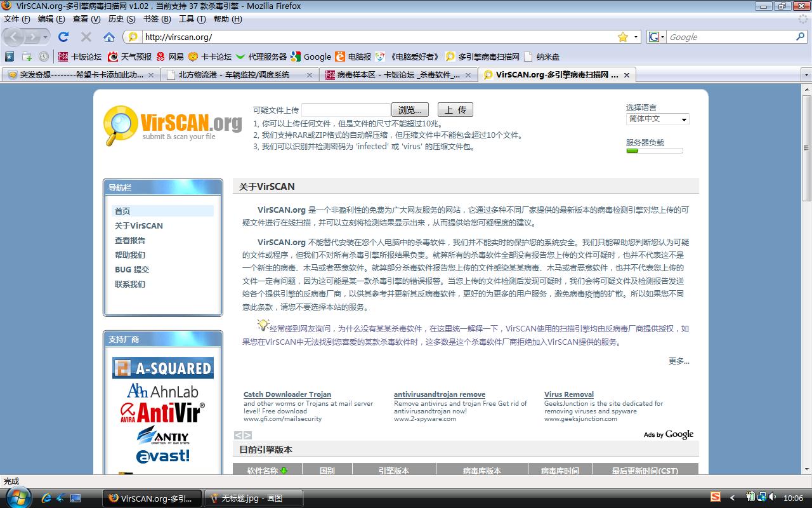The height and width of the screenshot is (508, 812).
Task: Click the green sort arrow beside 软件名称
Action: (284, 471)
